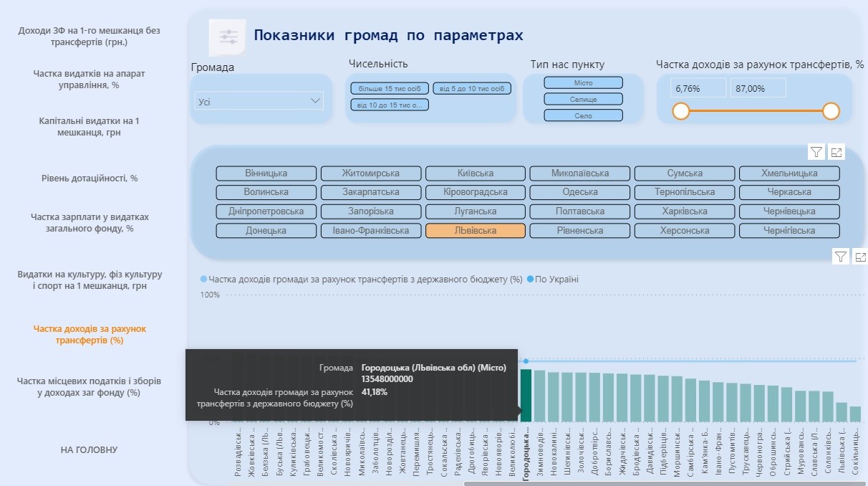Click filter icon above the bar chart
868x486 pixels.
pos(841,257)
